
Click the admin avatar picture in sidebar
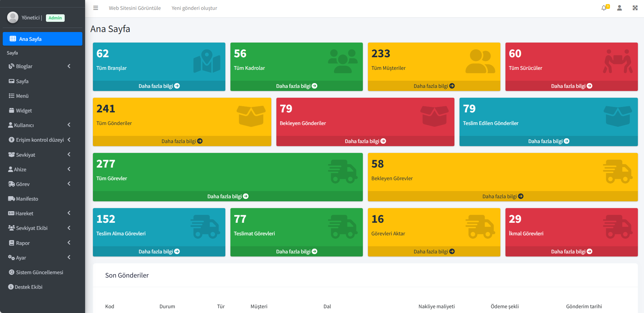[x=13, y=17]
